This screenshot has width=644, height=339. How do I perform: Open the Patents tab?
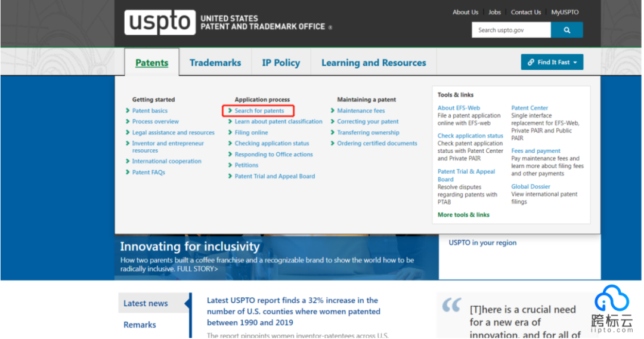152,63
